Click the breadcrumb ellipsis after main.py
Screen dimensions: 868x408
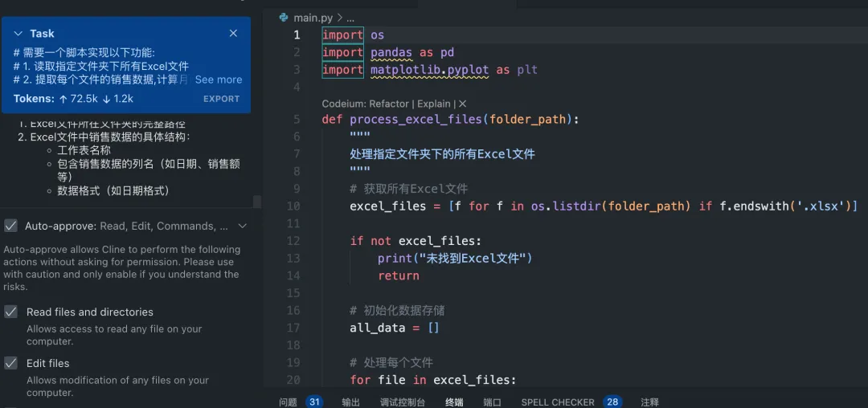[350, 18]
